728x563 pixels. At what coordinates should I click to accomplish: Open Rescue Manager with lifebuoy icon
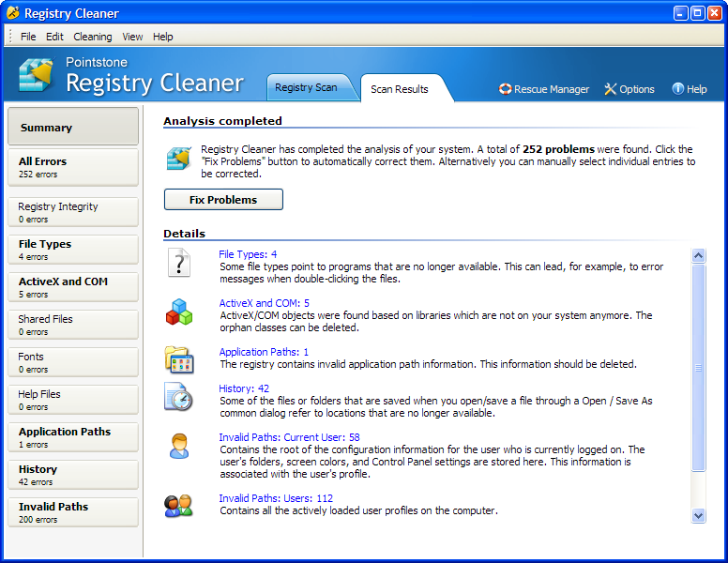click(x=544, y=89)
